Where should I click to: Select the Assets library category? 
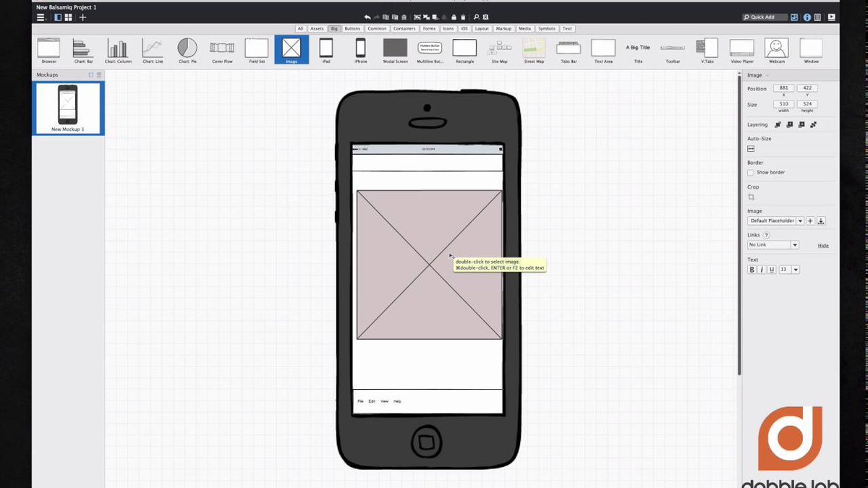click(x=317, y=29)
